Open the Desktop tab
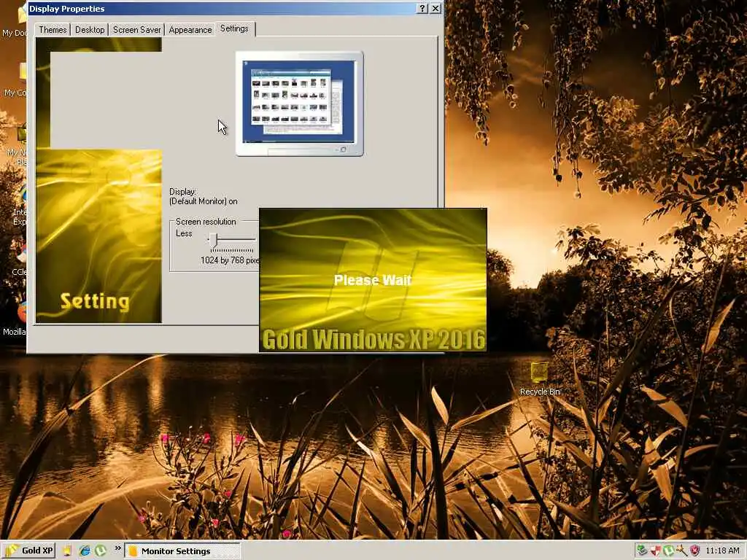This screenshot has height=560, width=747. pos(90,29)
